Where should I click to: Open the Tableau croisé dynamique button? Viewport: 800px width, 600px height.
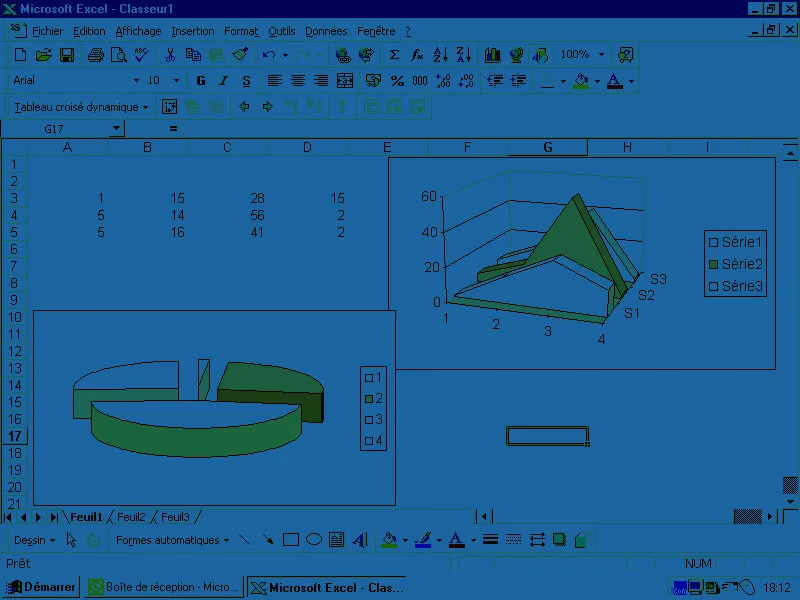tap(81, 107)
